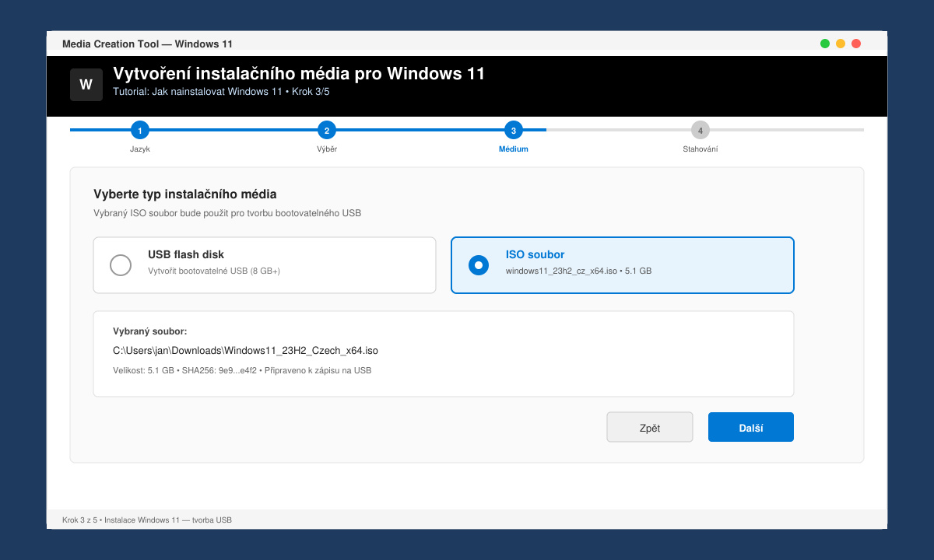934x560 pixels.
Task: Click the Médium step label
Action: tap(514, 149)
